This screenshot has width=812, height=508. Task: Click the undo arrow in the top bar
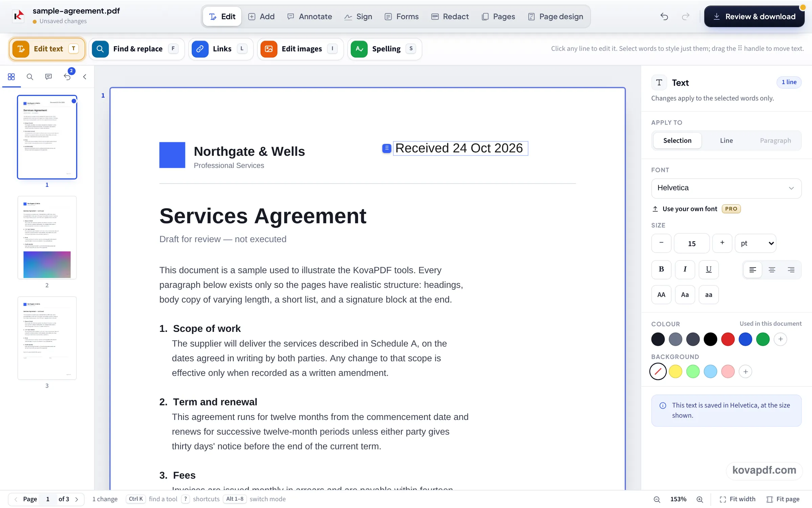pos(664,17)
